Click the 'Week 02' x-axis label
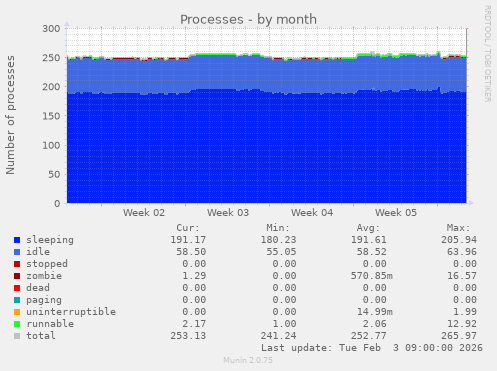497x371 pixels. coord(144,213)
